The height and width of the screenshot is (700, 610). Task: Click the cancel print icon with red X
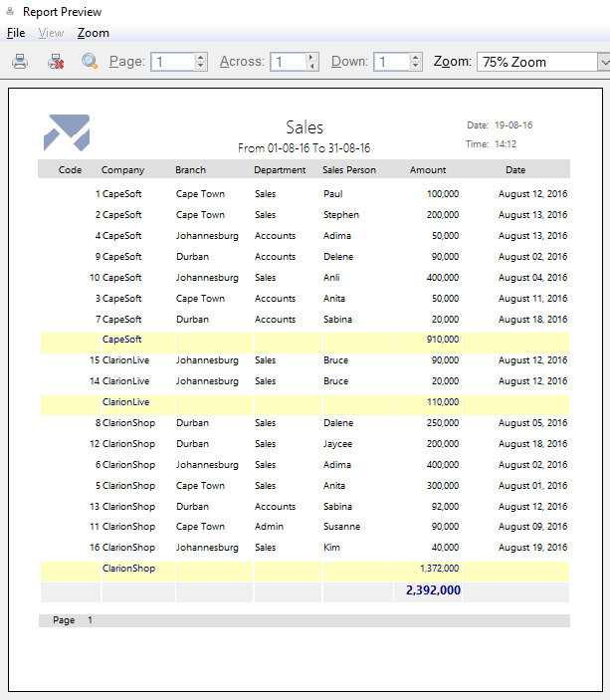pyautogui.click(x=56, y=62)
